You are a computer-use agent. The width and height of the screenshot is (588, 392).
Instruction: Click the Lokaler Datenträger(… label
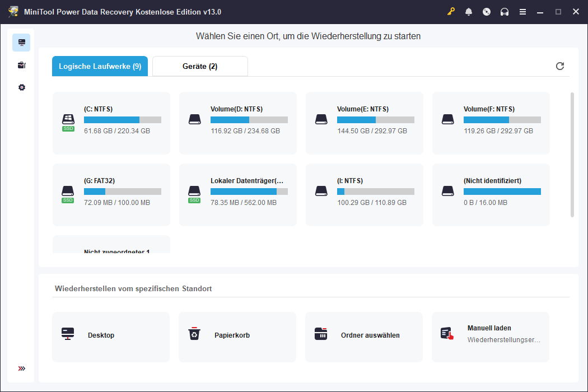click(247, 181)
